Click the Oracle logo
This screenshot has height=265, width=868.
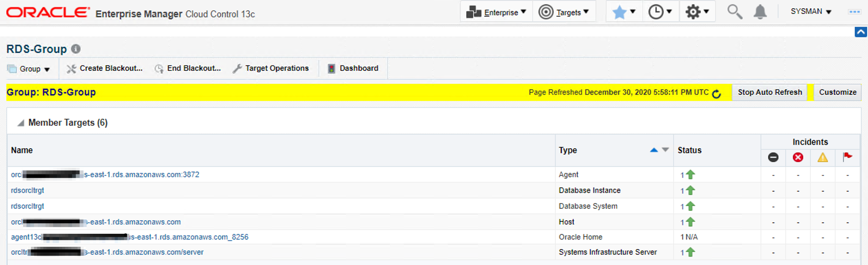[48, 12]
